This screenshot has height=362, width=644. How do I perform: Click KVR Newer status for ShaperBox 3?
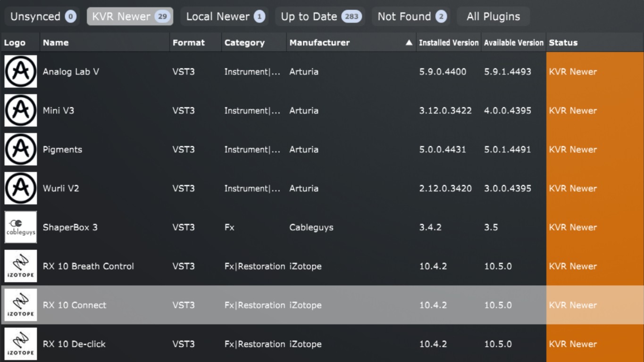[x=573, y=227]
